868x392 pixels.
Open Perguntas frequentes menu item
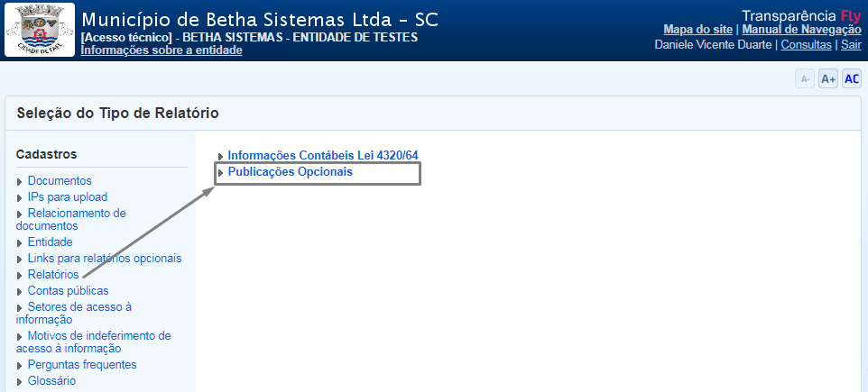click(x=82, y=365)
